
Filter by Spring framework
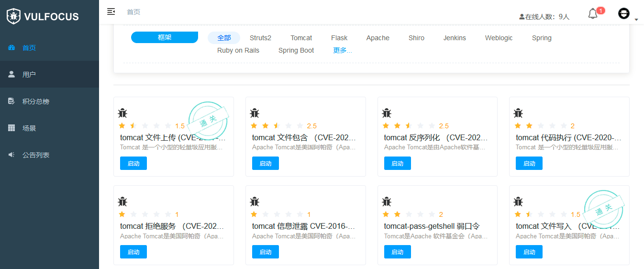(542, 38)
